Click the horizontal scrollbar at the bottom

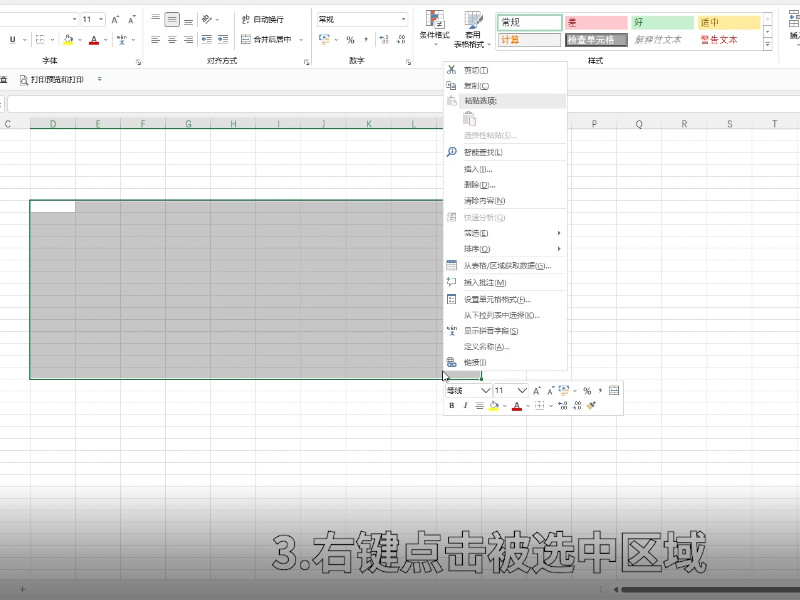click(709, 590)
